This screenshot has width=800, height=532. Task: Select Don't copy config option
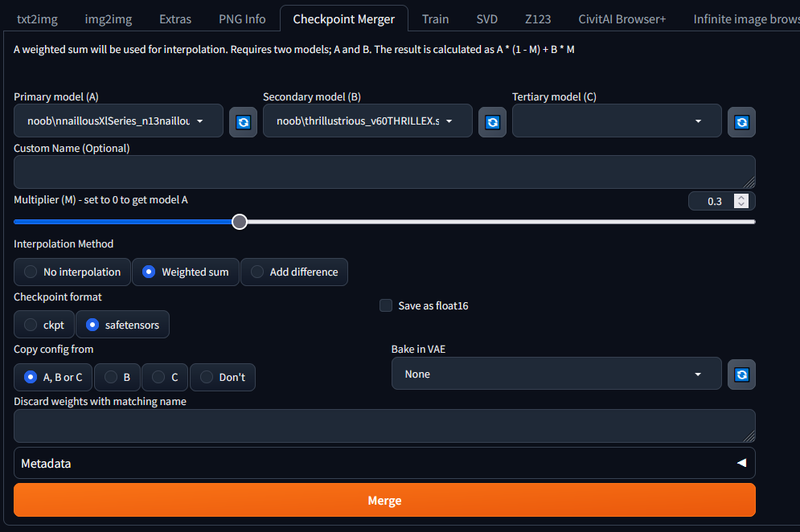click(223, 377)
